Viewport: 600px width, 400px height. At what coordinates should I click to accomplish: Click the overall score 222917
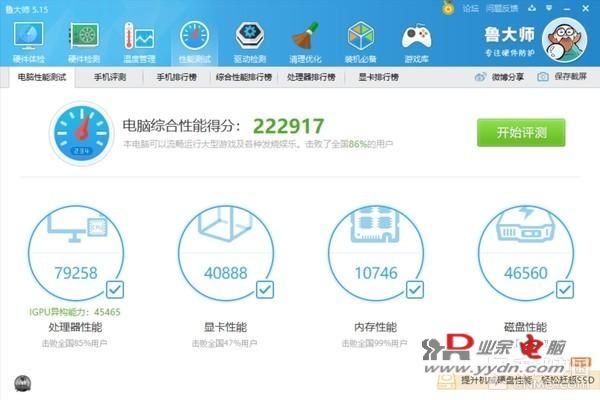pyautogui.click(x=289, y=126)
